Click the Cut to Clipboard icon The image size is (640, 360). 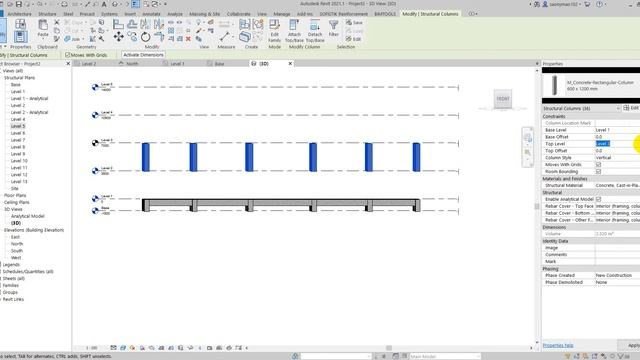pyautogui.click(x=57, y=22)
